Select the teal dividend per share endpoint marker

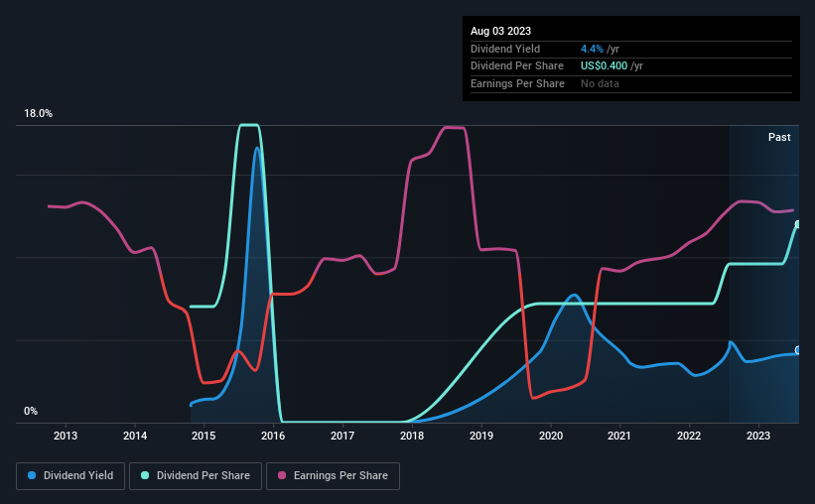[x=798, y=224]
